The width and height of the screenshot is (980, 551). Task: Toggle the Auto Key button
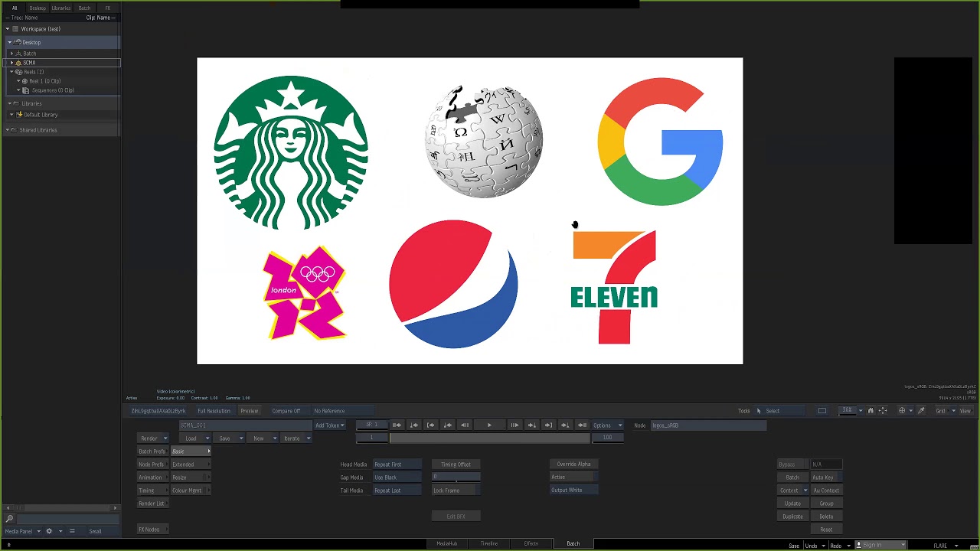(x=825, y=478)
